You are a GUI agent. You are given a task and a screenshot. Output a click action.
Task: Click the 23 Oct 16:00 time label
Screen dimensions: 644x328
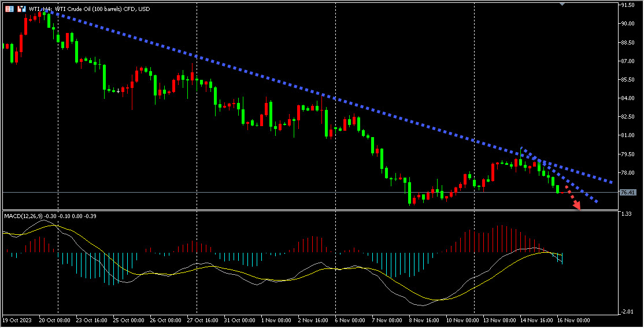point(91,320)
